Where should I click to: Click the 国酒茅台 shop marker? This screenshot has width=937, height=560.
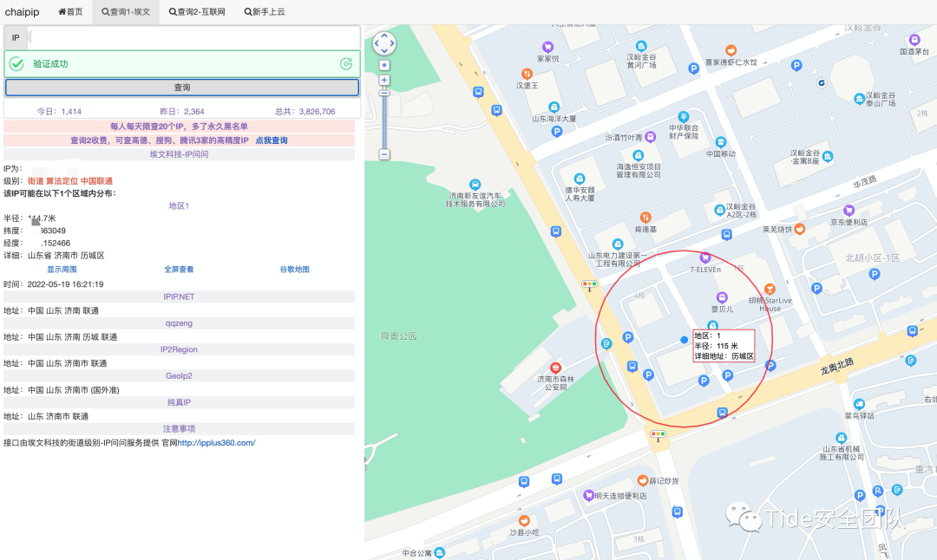pos(914,40)
